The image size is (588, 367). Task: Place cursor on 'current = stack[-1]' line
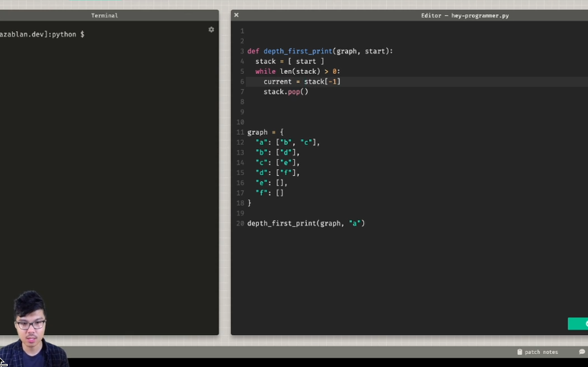pyautogui.click(x=302, y=81)
